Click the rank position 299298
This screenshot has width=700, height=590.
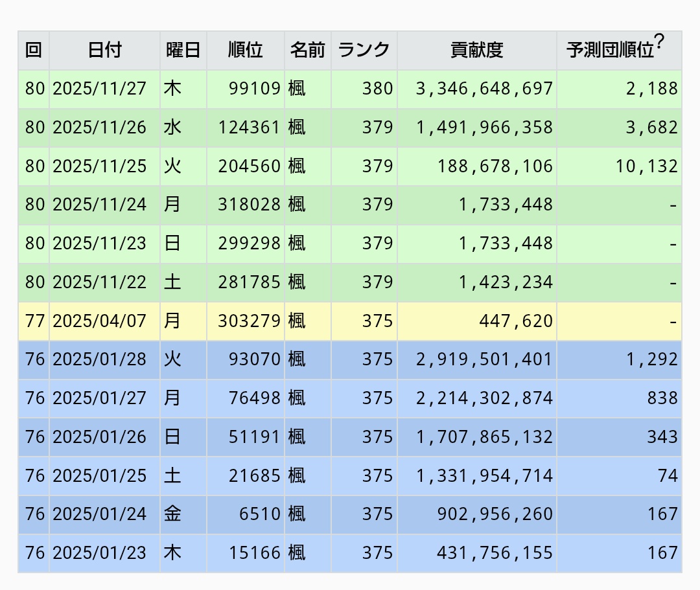coord(249,243)
